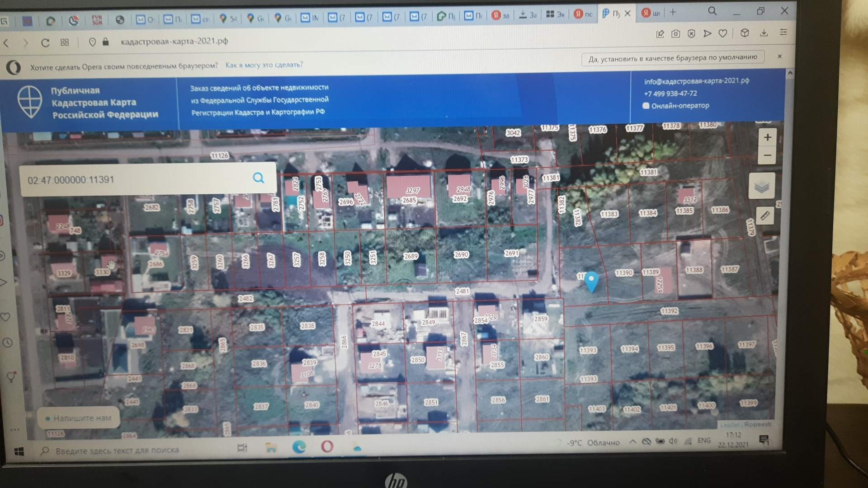Dismiss the default browser prompt bar

[779, 56]
